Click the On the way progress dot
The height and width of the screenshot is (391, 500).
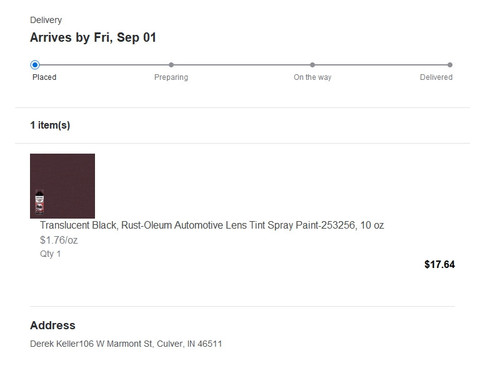click(312, 65)
